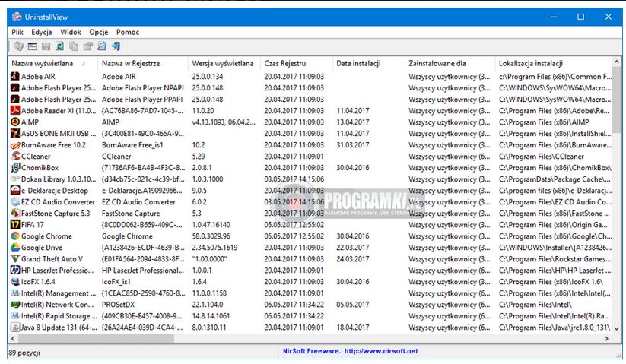Sort by Nazwa w Rejestrze column
This screenshot has height=364, width=626.
[x=143, y=63]
